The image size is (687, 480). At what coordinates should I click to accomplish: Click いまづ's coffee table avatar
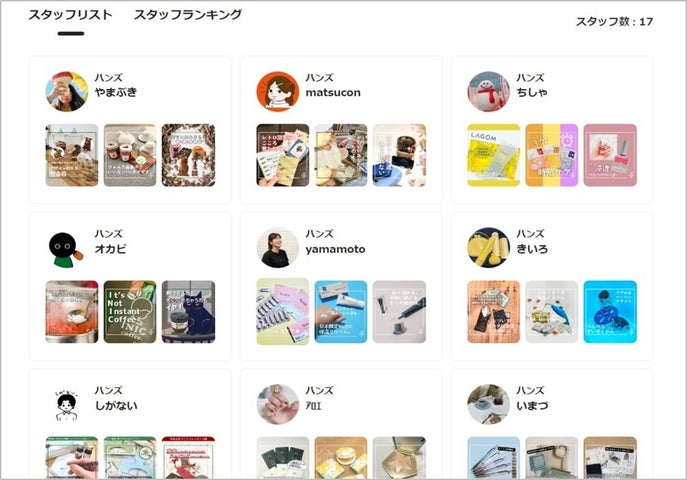(x=489, y=405)
